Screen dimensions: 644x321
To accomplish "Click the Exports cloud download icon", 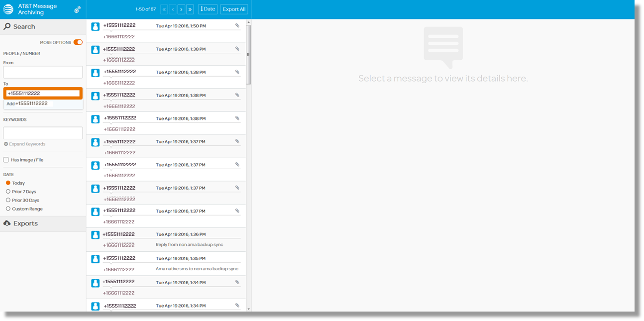I will coord(7,223).
